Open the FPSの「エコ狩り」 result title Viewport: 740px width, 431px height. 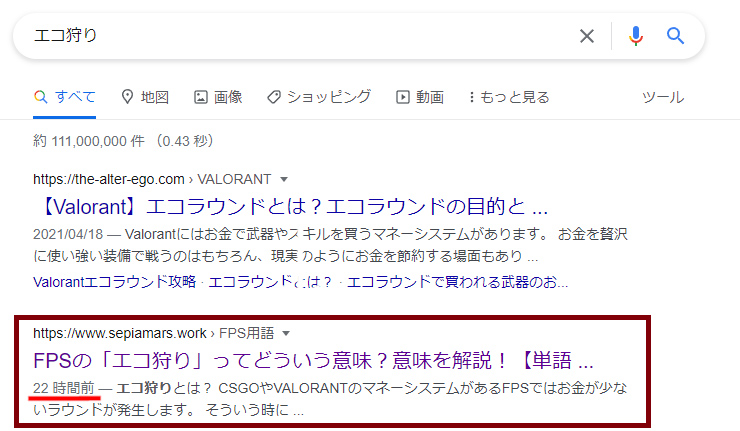tap(313, 361)
